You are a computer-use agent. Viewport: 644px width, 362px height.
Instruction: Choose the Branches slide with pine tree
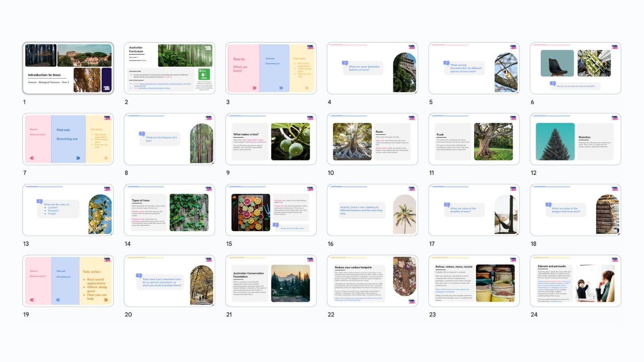pyautogui.click(x=575, y=139)
